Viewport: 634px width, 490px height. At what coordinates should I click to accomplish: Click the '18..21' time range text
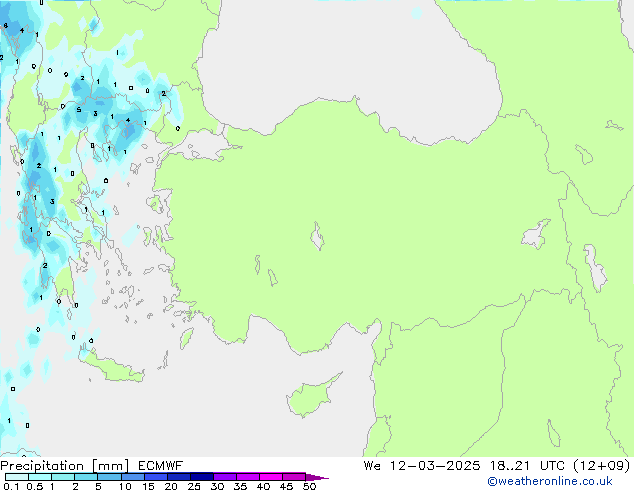tap(509, 466)
